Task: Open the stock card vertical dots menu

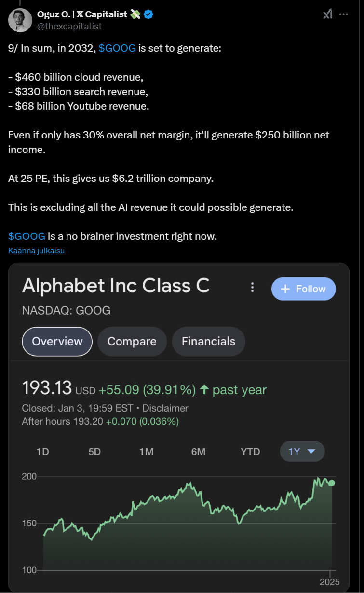Action: click(x=252, y=288)
